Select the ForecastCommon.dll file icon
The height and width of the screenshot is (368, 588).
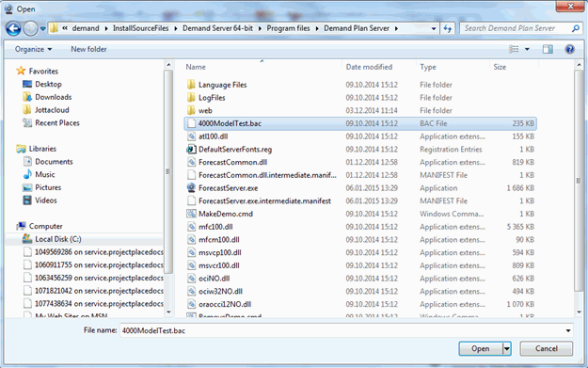point(191,162)
